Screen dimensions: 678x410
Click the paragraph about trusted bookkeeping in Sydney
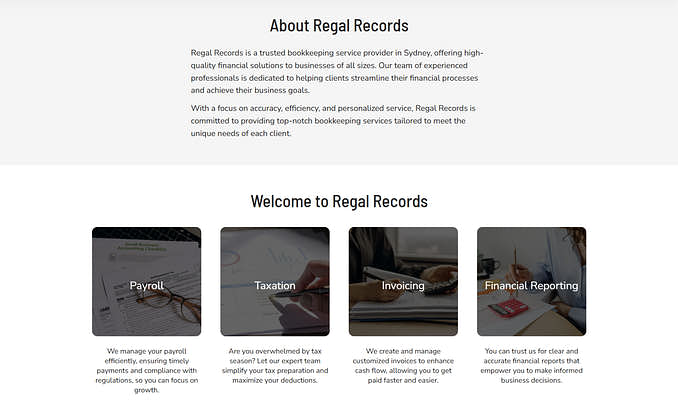(x=337, y=71)
